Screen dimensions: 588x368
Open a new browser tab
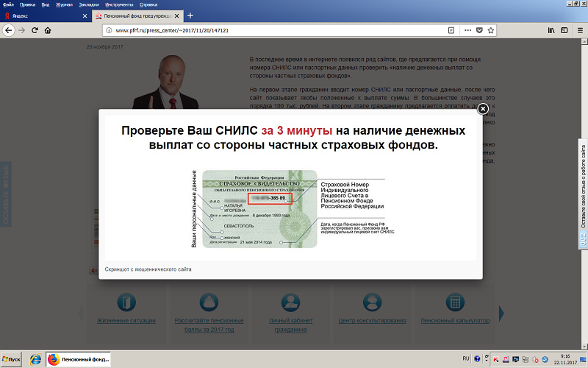pyautogui.click(x=190, y=15)
